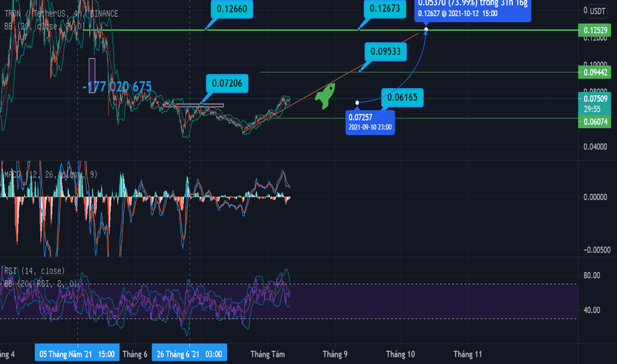Click the 40.00 RSI scale value
This screenshot has width=617, height=364.
tap(592, 310)
